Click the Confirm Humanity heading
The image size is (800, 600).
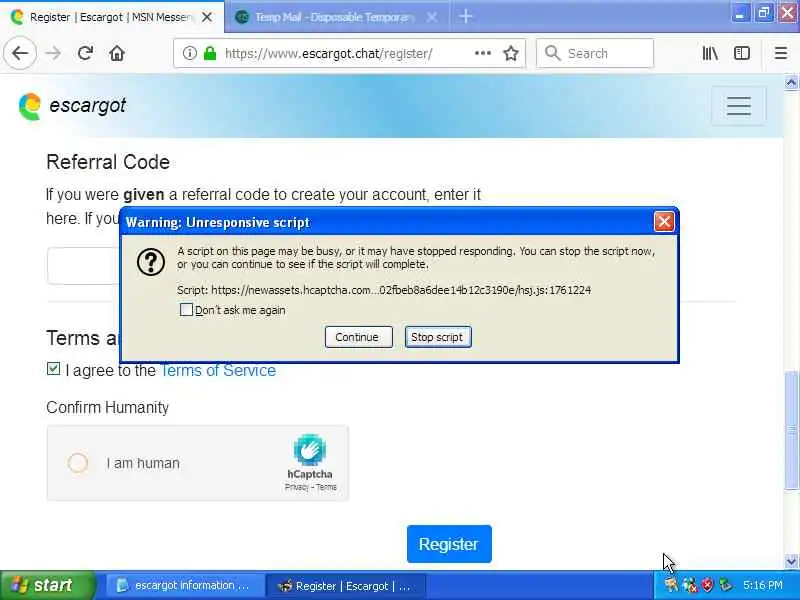pyautogui.click(x=107, y=407)
